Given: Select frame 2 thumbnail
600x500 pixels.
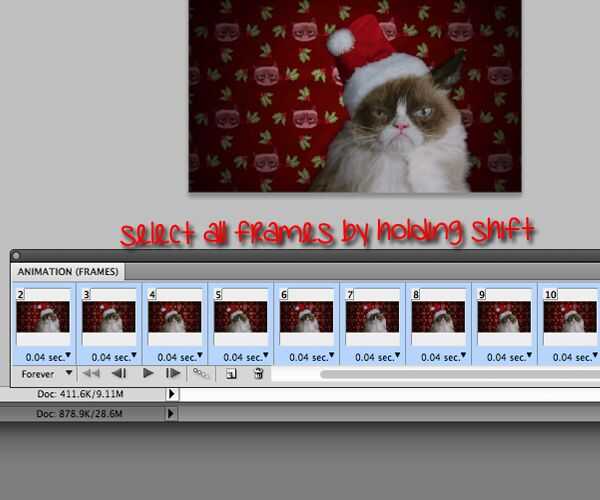Looking at the screenshot, I should click(x=43, y=317).
